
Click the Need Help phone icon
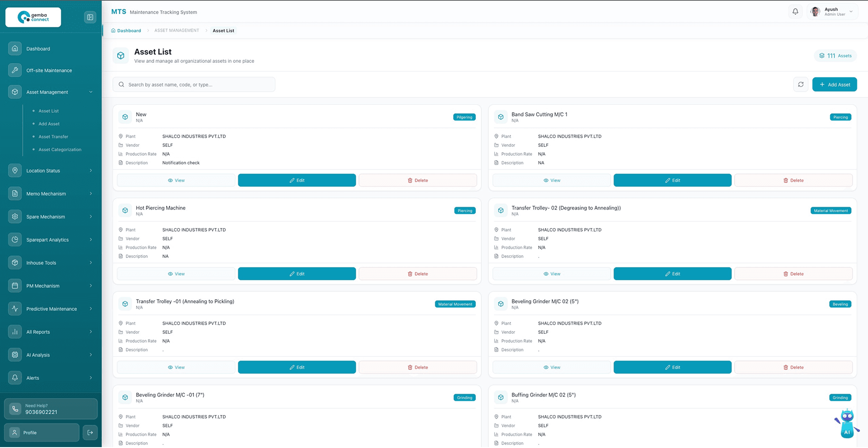click(x=15, y=409)
